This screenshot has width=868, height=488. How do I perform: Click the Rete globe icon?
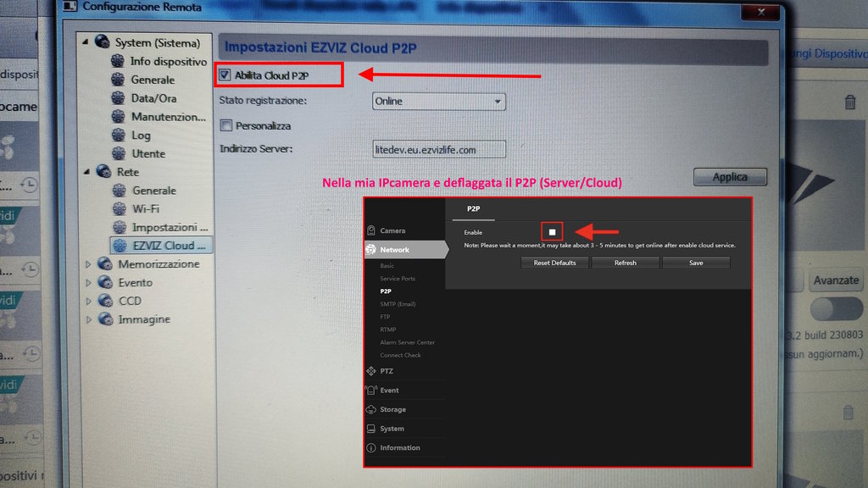click(x=103, y=171)
